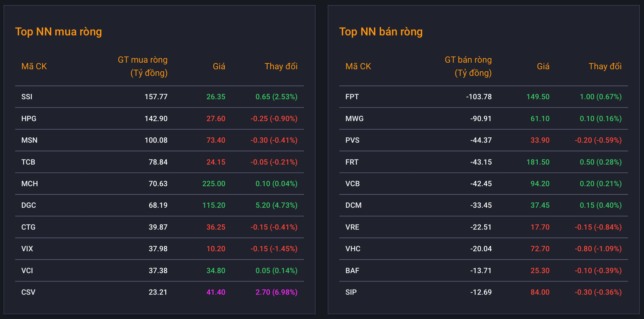Click SSI net buy value 157.77
644x319 pixels.
click(x=156, y=97)
